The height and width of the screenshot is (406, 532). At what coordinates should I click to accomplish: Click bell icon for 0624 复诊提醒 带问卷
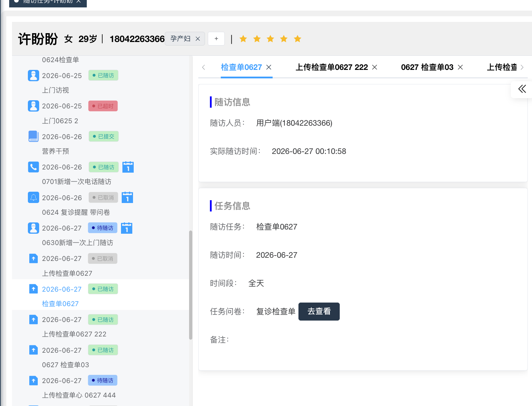pos(34,197)
